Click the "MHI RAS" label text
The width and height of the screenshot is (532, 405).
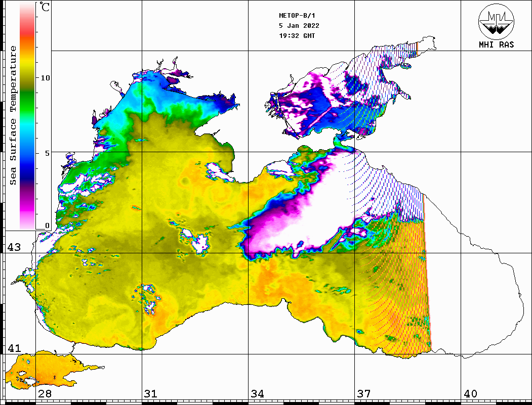(496, 44)
